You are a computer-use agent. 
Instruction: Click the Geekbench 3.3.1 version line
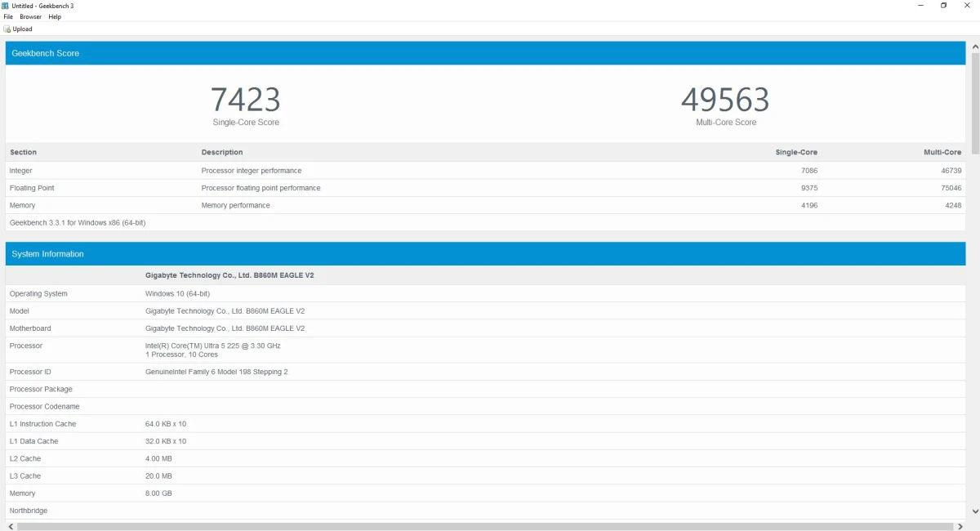(78, 223)
